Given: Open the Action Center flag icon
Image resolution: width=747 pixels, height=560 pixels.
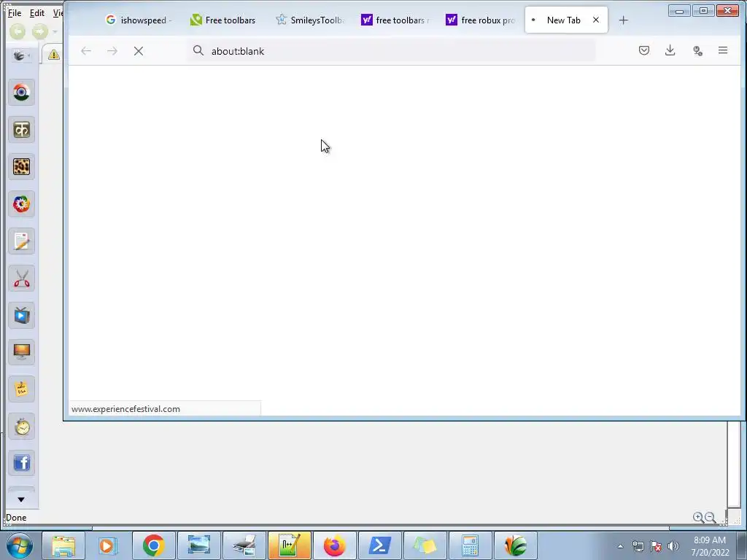Looking at the screenshot, I should tap(656, 546).
